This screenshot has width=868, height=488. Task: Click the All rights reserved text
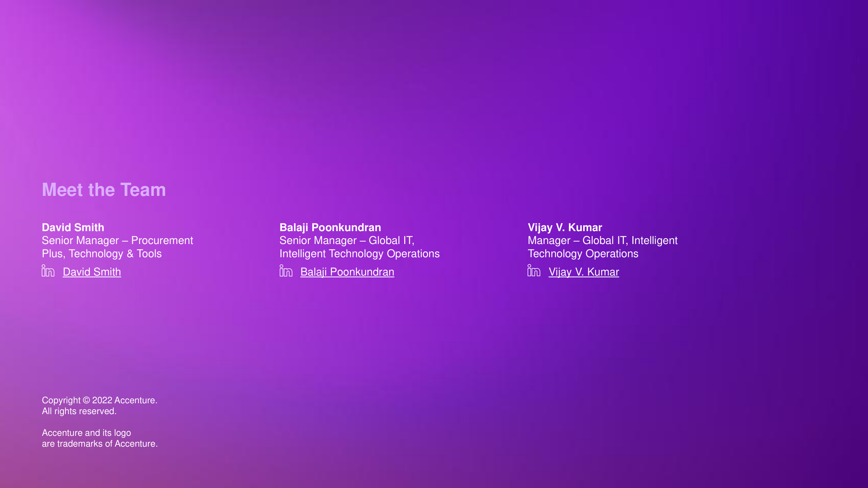[79, 411]
